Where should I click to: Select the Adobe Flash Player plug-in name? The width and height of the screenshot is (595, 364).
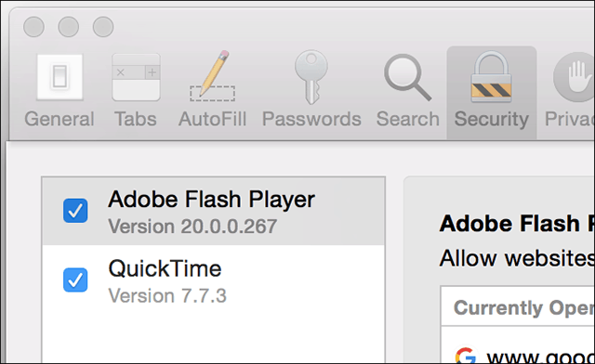[x=211, y=200]
